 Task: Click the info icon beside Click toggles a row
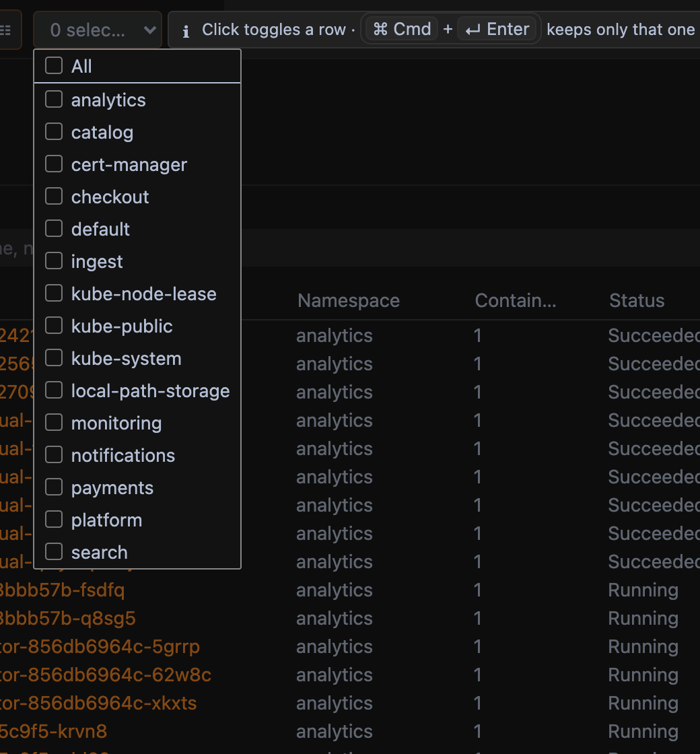tap(186, 31)
